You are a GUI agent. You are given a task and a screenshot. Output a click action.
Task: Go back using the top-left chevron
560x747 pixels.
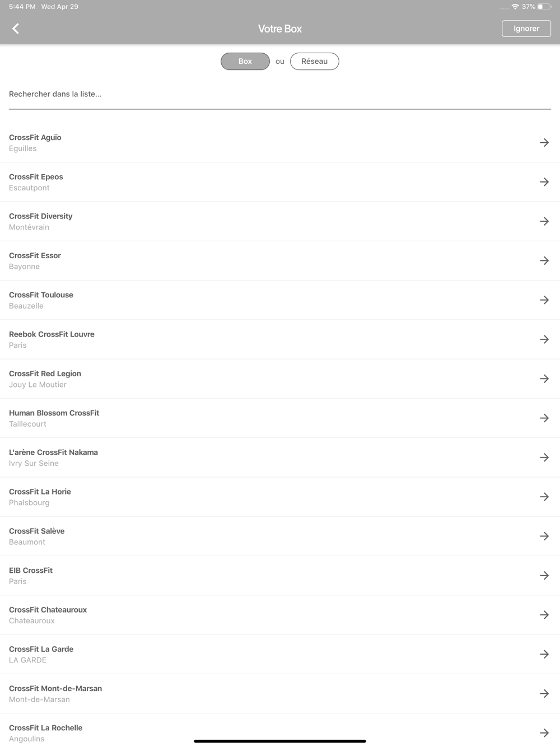click(16, 29)
